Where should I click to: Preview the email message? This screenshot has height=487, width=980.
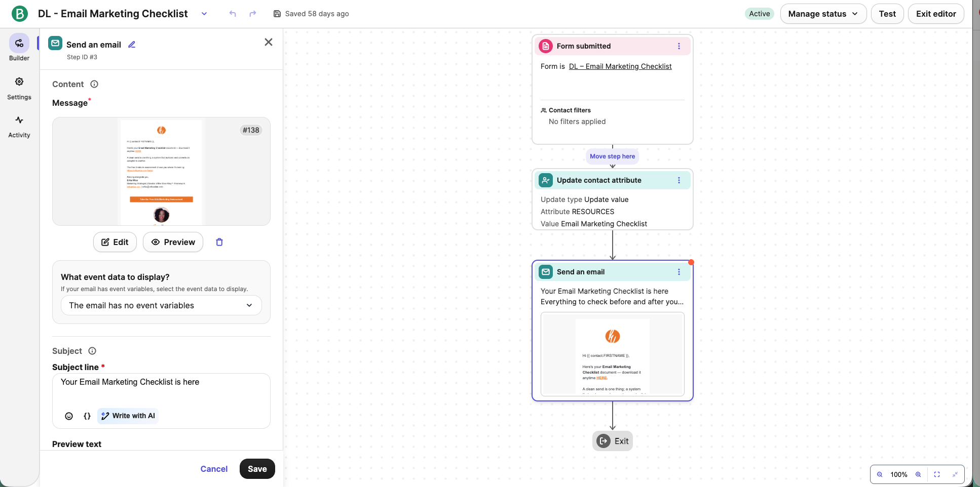(173, 242)
